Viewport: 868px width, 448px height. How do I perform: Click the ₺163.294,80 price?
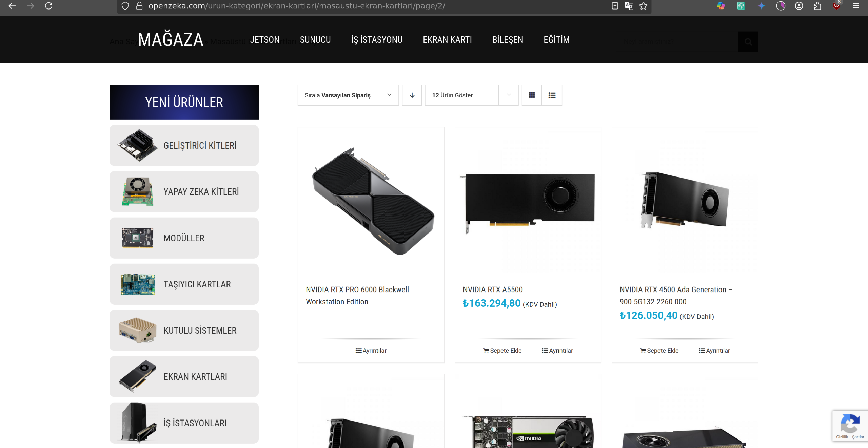(492, 303)
